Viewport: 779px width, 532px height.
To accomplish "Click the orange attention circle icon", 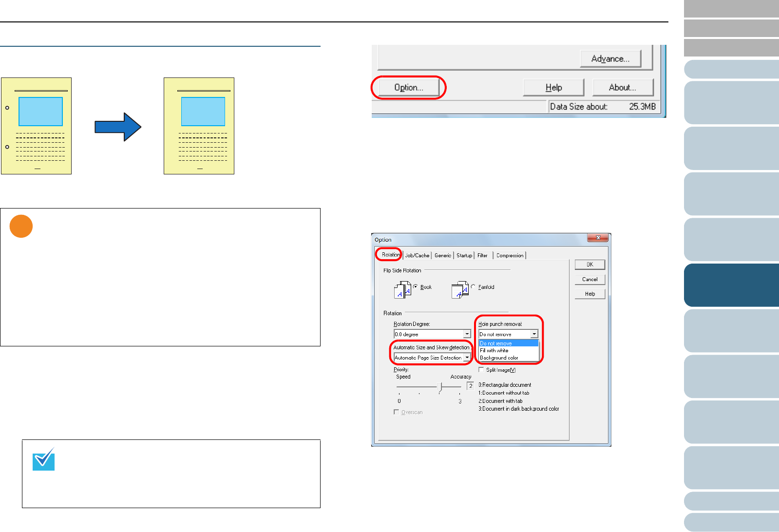I will [x=21, y=226].
